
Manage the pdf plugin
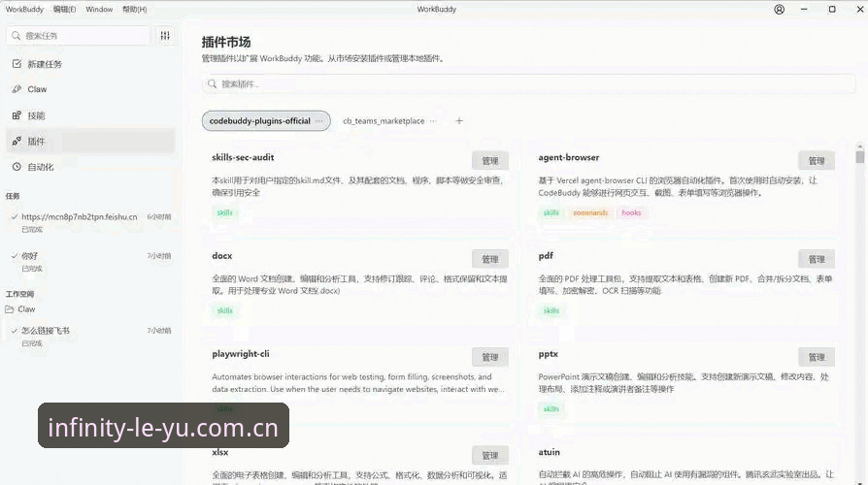(x=817, y=259)
